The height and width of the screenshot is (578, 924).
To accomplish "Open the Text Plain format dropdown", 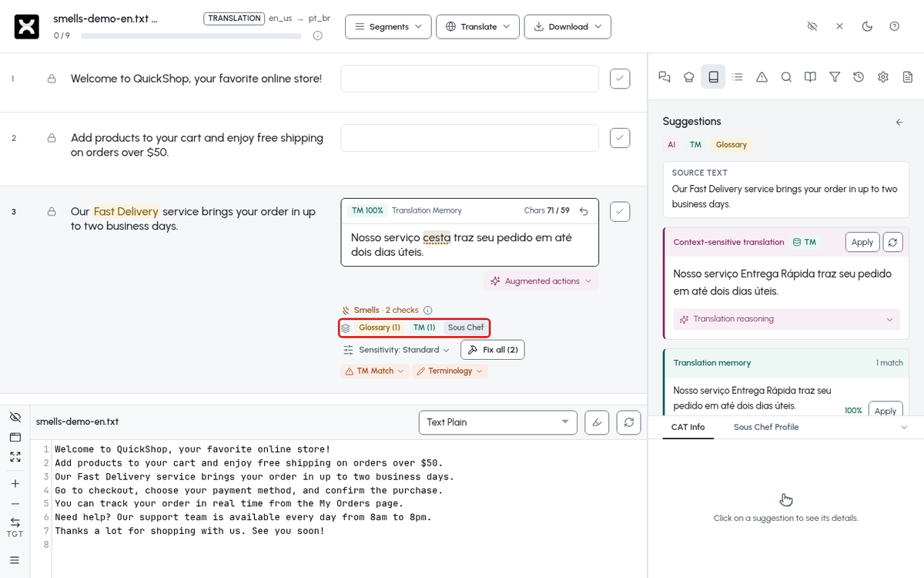I will pyautogui.click(x=497, y=422).
